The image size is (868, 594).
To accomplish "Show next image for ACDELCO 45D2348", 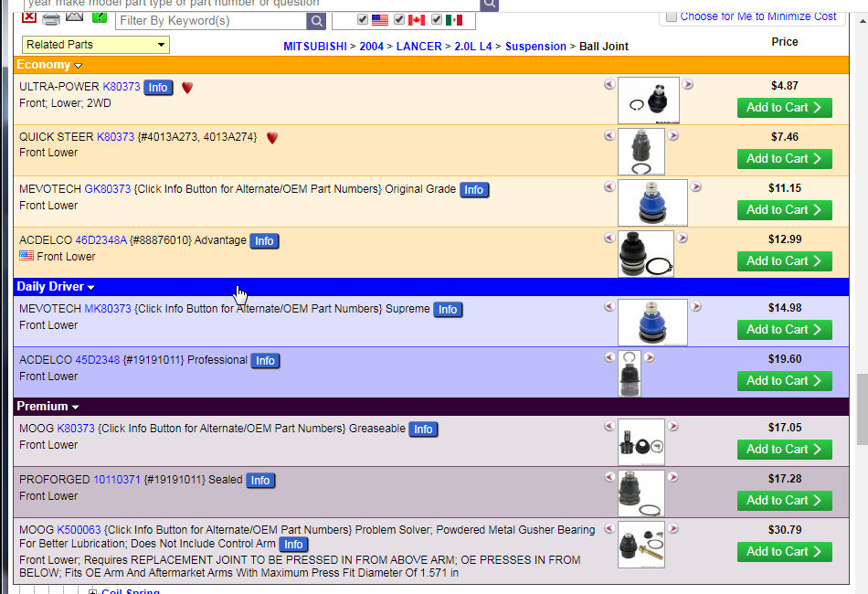I will (x=650, y=357).
